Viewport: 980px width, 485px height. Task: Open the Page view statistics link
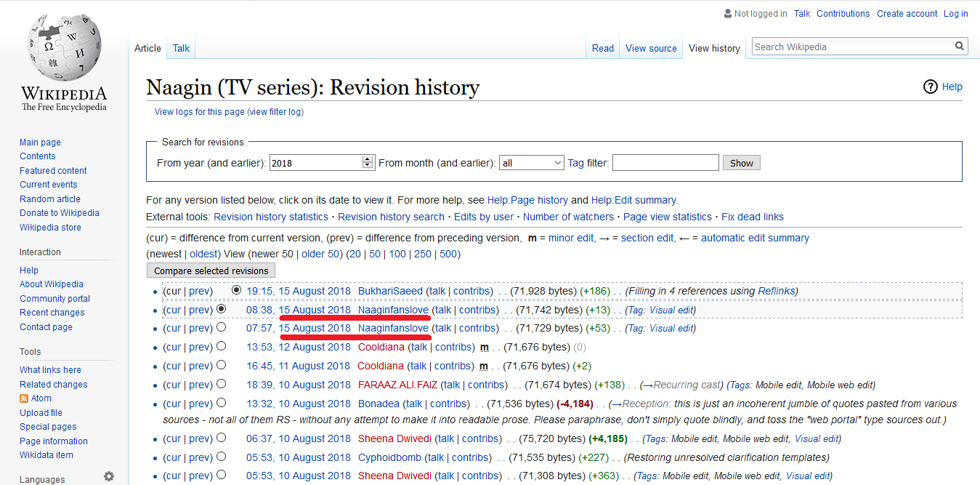[x=668, y=217]
